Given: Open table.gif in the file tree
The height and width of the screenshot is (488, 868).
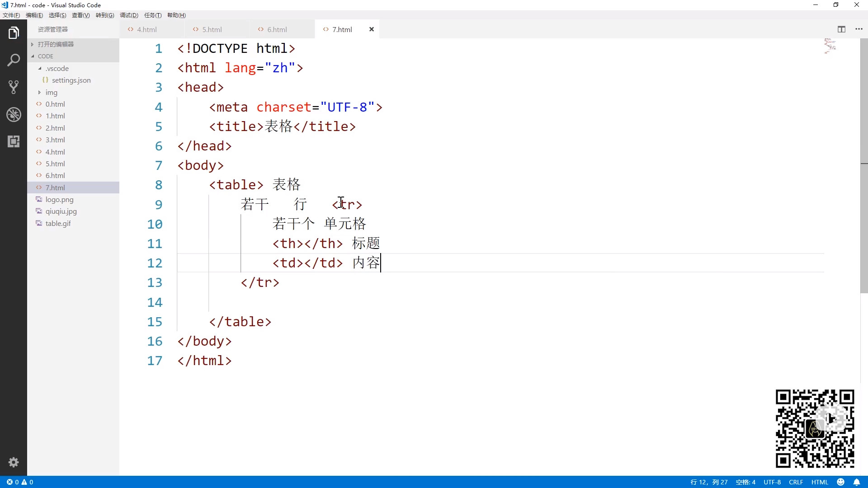Looking at the screenshot, I should point(58,224).
